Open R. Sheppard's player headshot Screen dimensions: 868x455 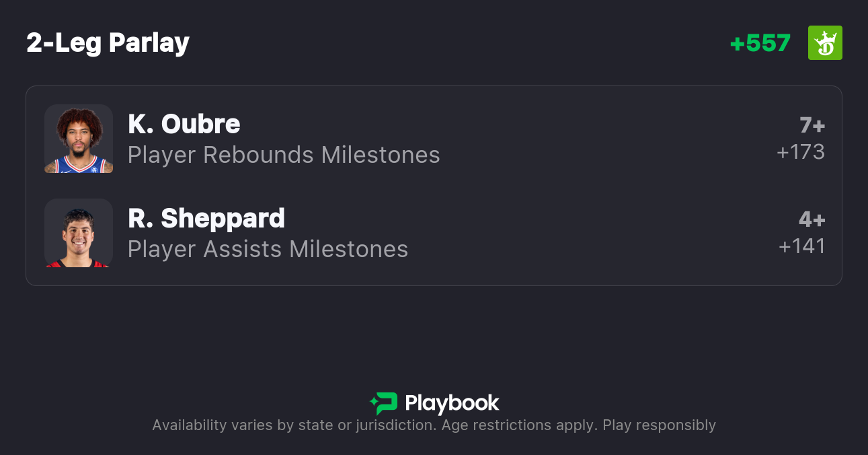coord(79,233)
